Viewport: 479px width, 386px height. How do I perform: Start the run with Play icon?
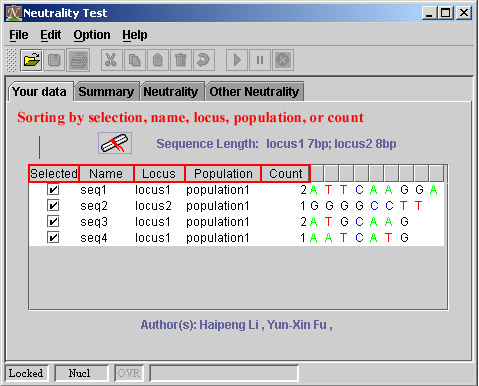pos(237,60)
